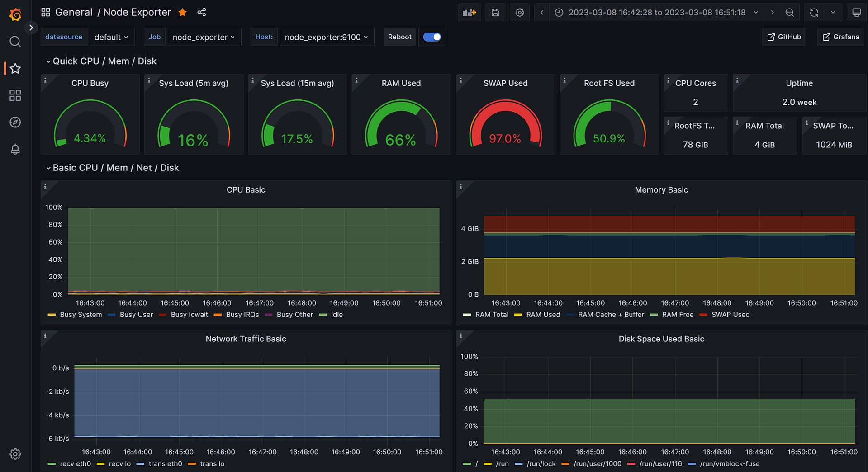Save the dashboard with the disk icon
Screen dimensions: 868x472
pos(495,13)
